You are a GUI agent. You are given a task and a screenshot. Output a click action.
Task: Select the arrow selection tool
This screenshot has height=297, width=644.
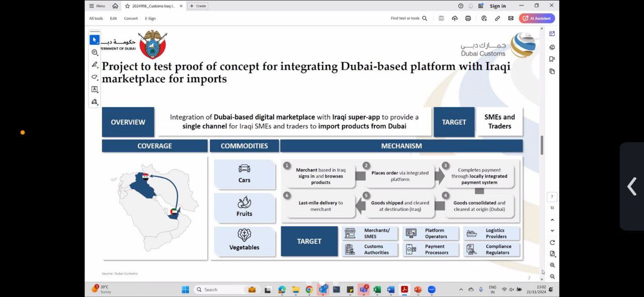[x=94, y=40]
